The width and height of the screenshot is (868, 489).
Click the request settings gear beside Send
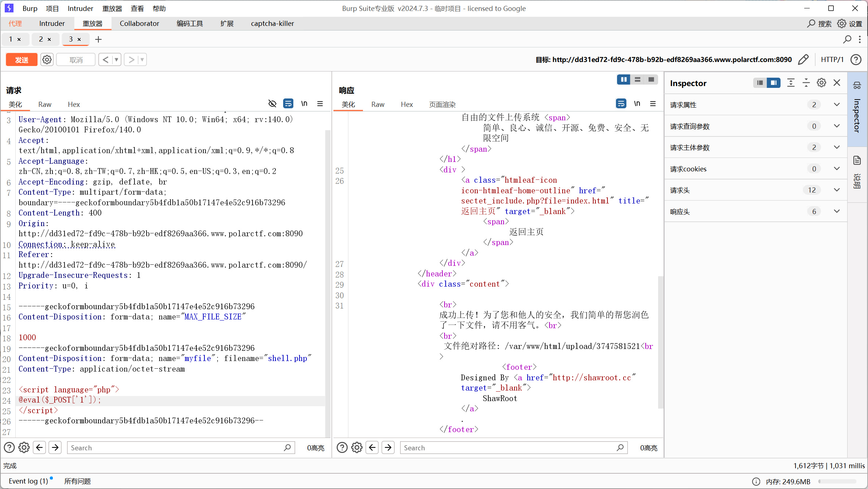coord(47,59)
